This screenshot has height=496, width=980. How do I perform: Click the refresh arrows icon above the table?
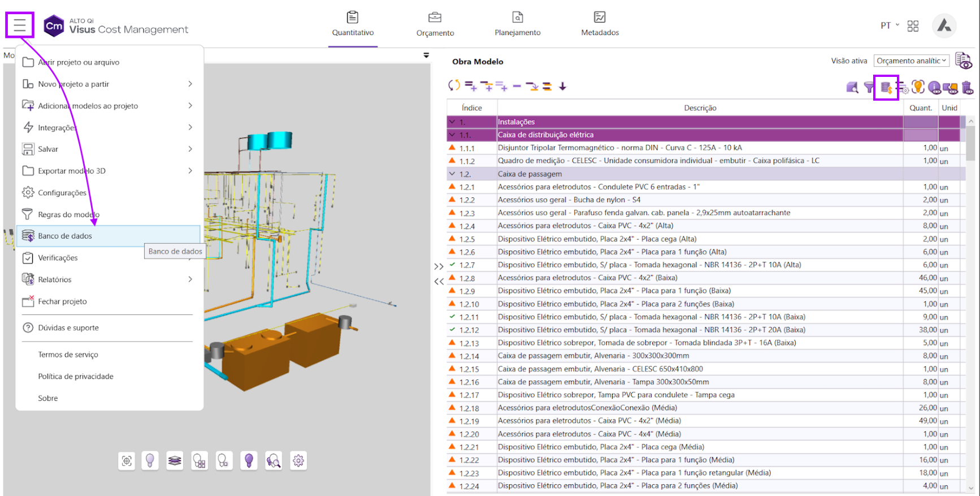pos(454,86)
